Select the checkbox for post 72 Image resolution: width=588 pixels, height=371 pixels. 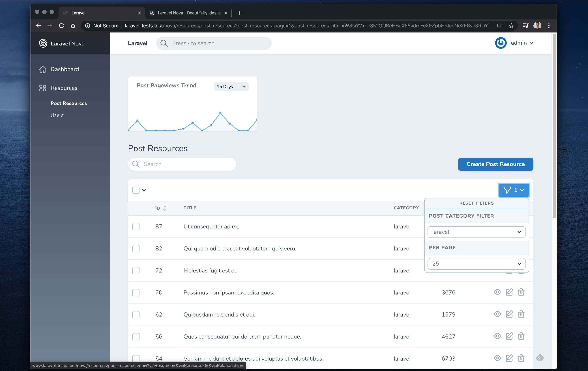point(136,270)
